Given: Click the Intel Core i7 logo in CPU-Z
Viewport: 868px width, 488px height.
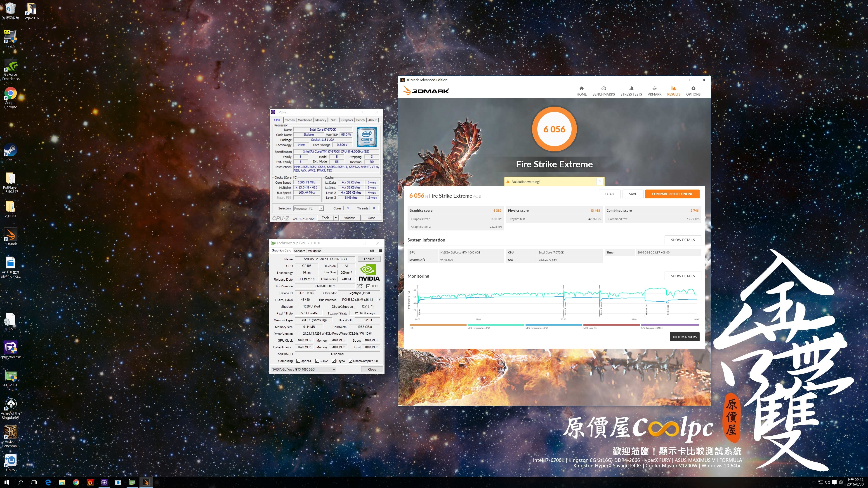Looking at the screenshot, I should [x=367, y=137].
